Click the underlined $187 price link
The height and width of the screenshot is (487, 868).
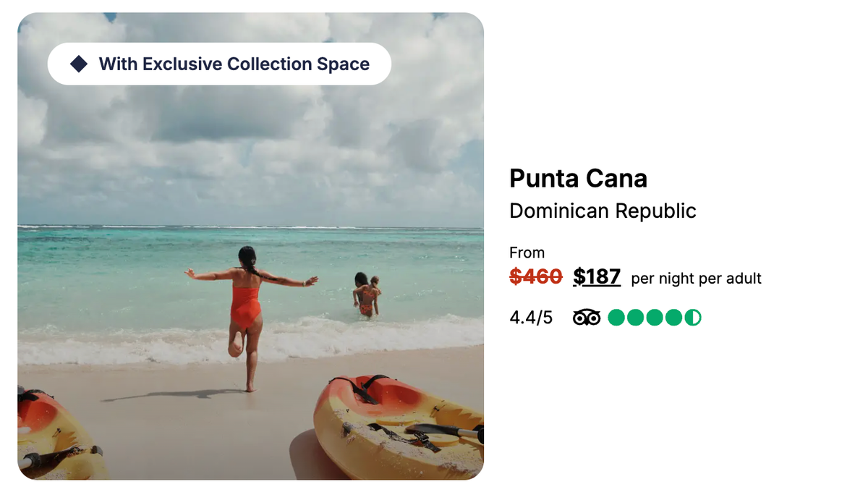click(596, 276)
